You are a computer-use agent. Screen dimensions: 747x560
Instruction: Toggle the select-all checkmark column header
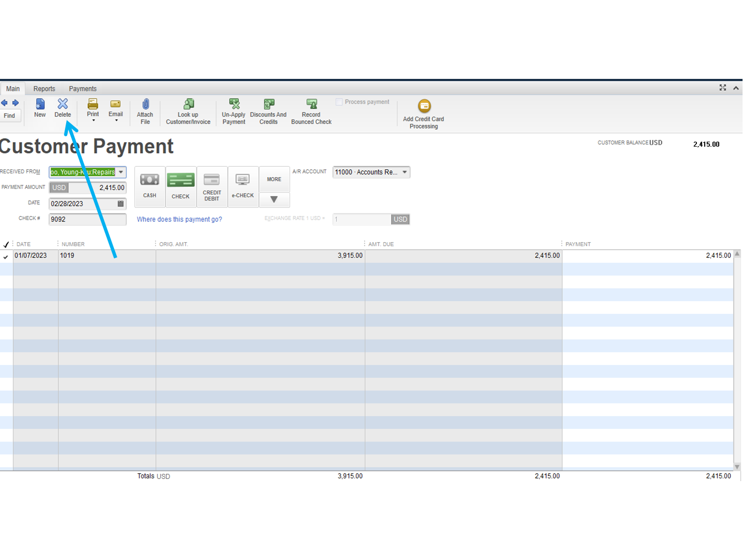point(6,244)
